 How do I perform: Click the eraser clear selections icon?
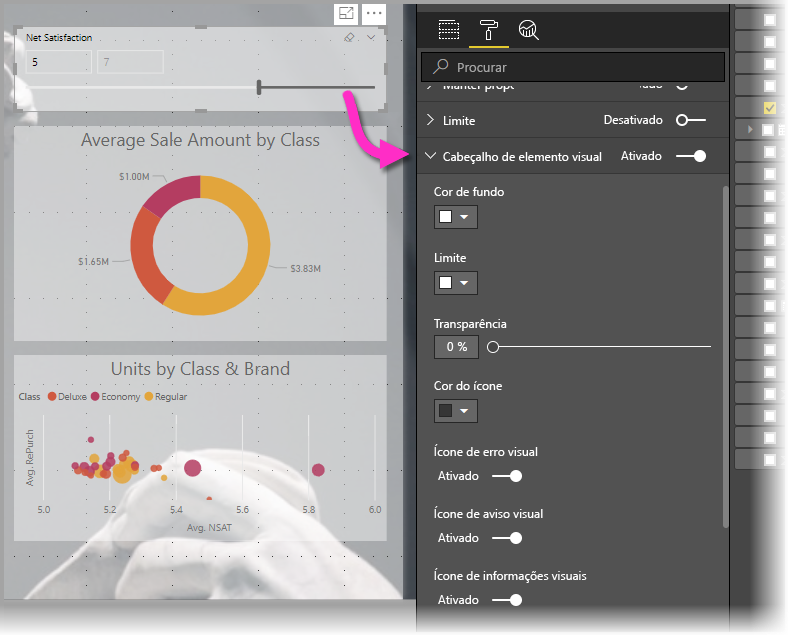pos(349,37)
